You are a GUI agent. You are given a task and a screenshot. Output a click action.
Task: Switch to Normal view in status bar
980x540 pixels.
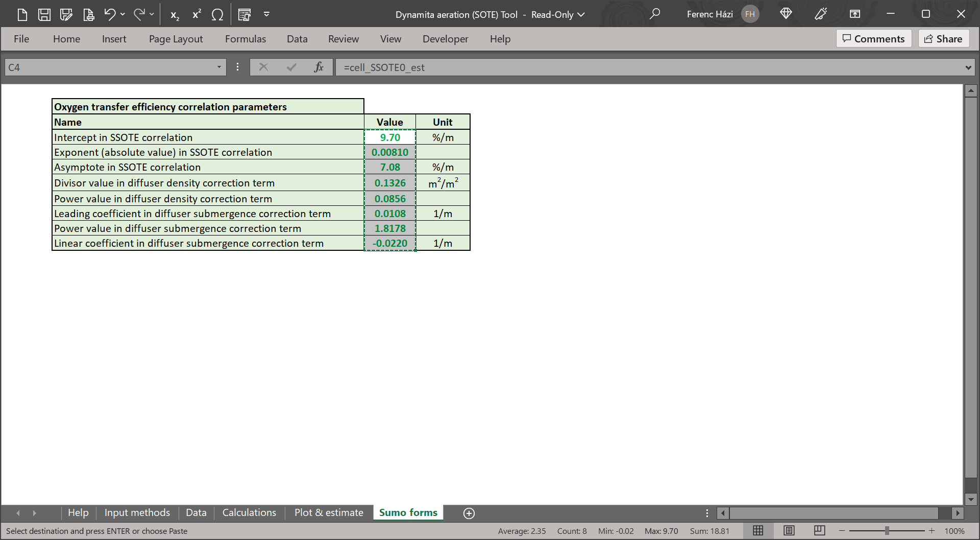pyautogui.click(x=758, y=531)
